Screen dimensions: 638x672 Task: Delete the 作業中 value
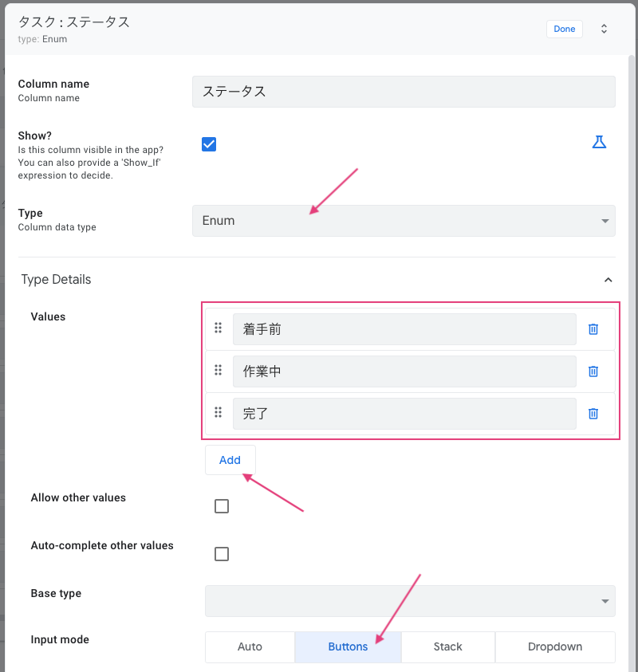[593, 371]
